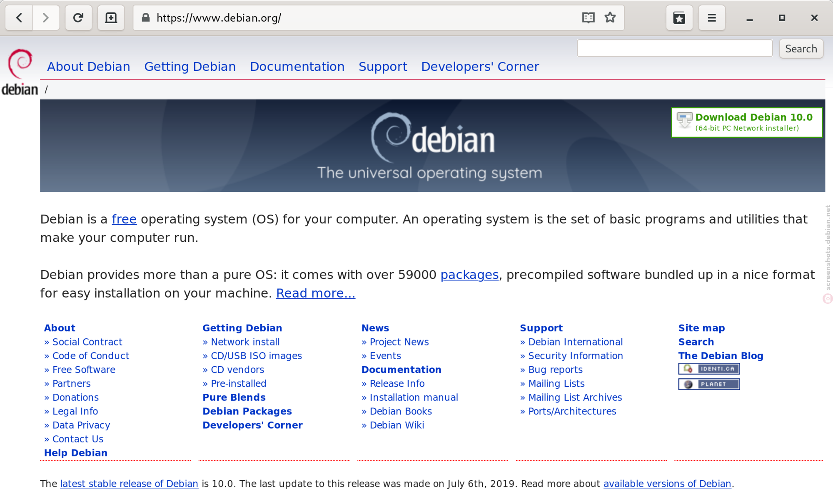Image resolution: width=833 pixels, height=504 pixels.
Task: Open the Partners link
Action: click(x=71, y=384)
